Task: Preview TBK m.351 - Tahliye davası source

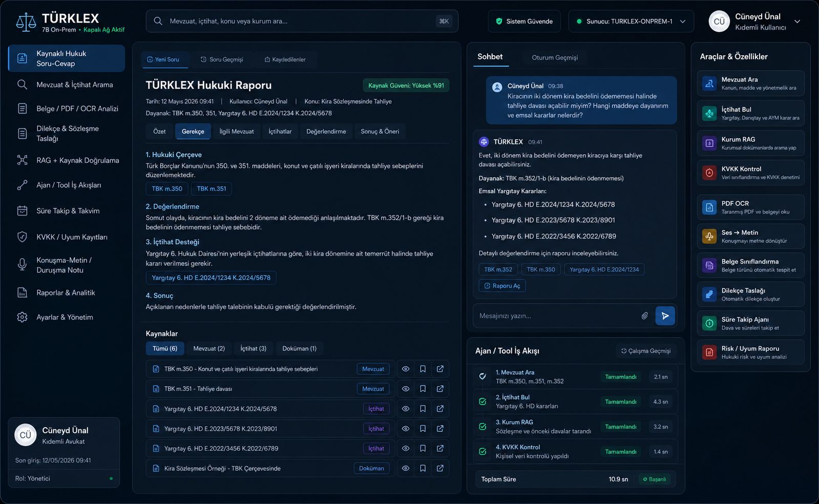Action: 405,389
